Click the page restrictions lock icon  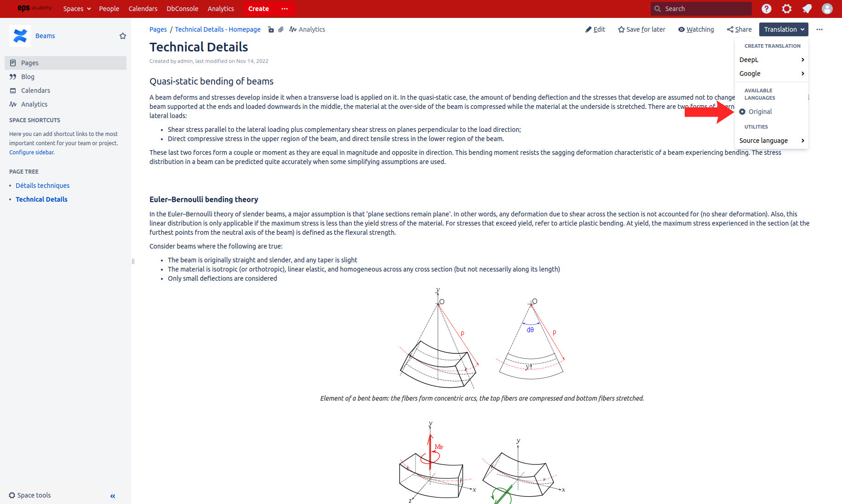coord(271,29)
